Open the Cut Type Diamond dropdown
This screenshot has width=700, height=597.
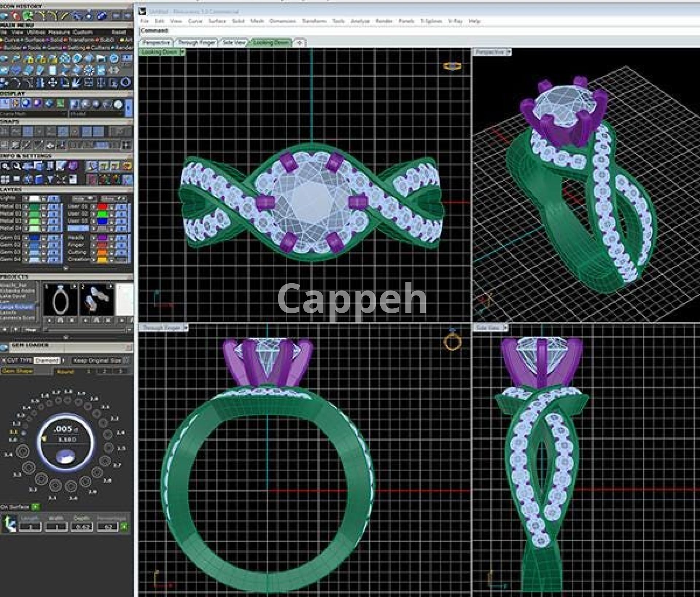[x=47, y=360]
